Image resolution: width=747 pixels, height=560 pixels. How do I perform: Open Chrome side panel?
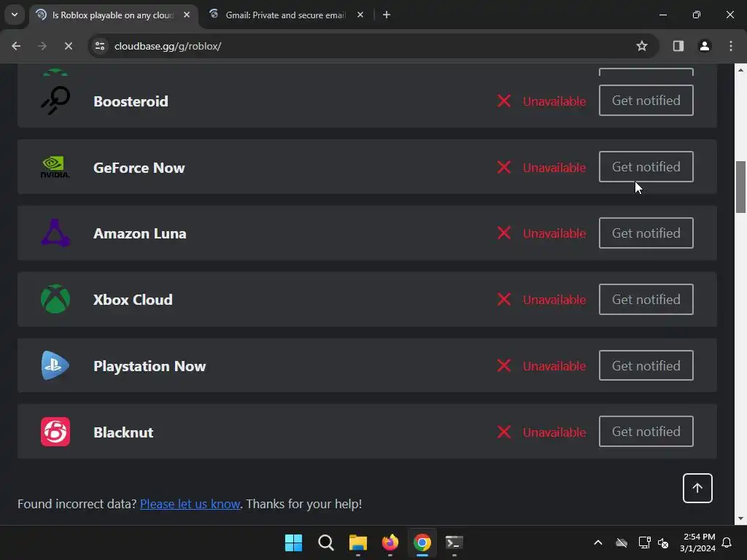678,46
